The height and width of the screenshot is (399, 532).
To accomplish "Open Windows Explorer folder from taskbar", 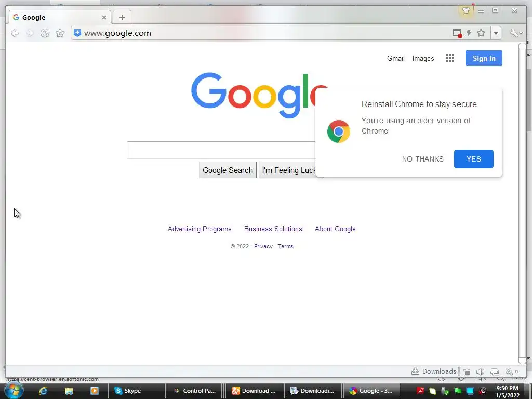I will tap(69, 391).
